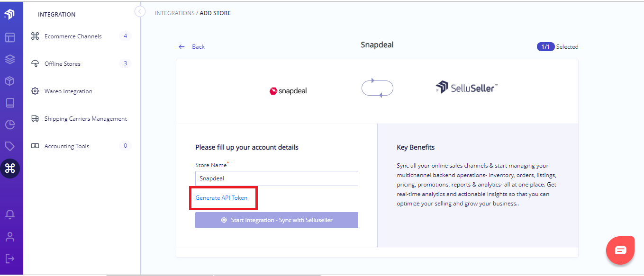Viewport: 644px width, 276px height.
Task: Open the user profile icon
Action: pos(10,236)
